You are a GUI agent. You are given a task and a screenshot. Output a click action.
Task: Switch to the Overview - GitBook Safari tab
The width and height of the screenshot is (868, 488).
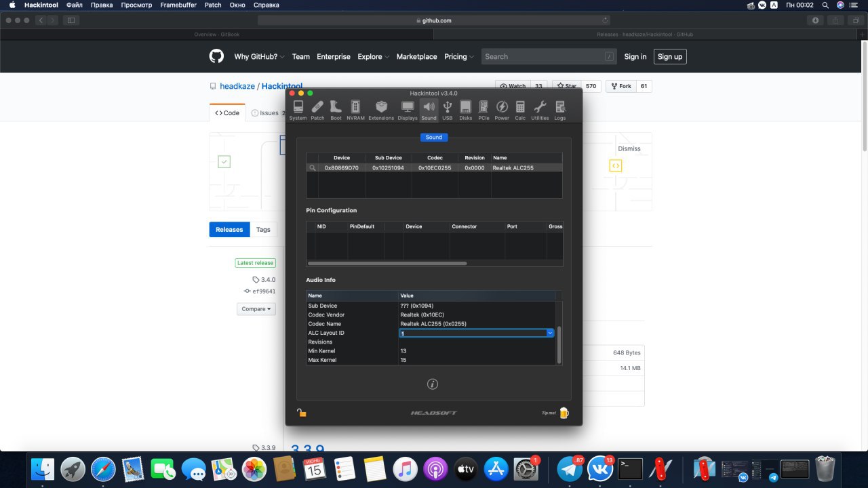click(x=216, y=34)
